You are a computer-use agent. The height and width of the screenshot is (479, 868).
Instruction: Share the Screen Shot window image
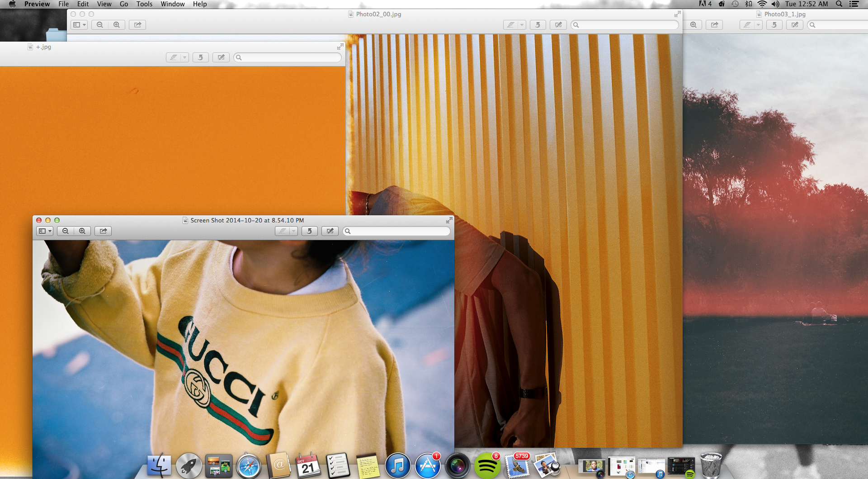[103, 231]
